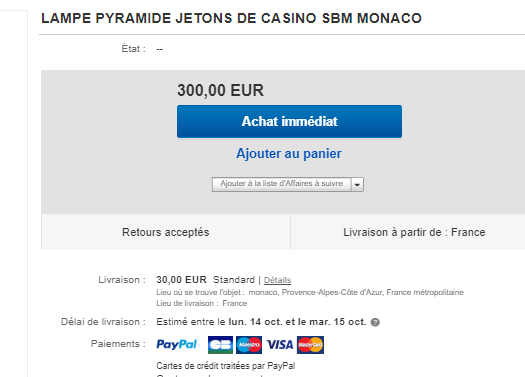Click the delivery estimate help question icon

coord(375,322)
